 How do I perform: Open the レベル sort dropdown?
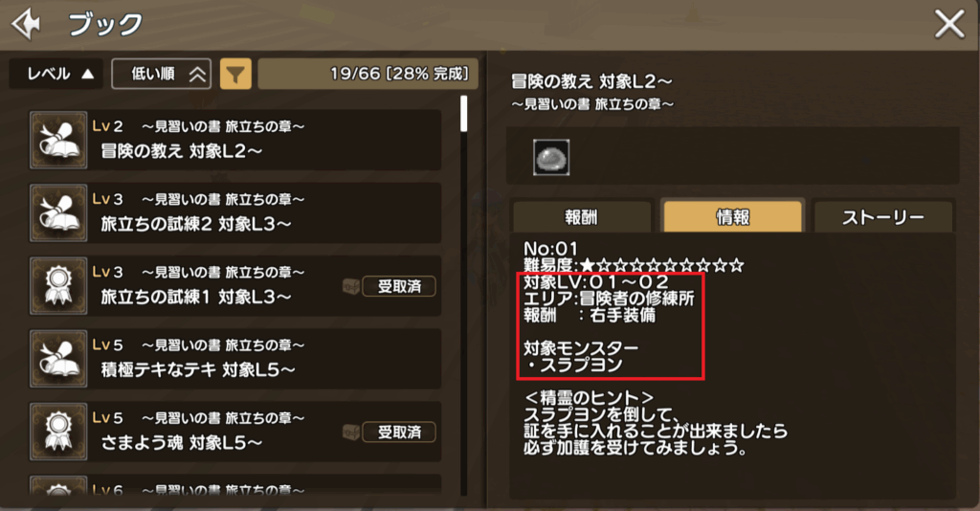56,75
